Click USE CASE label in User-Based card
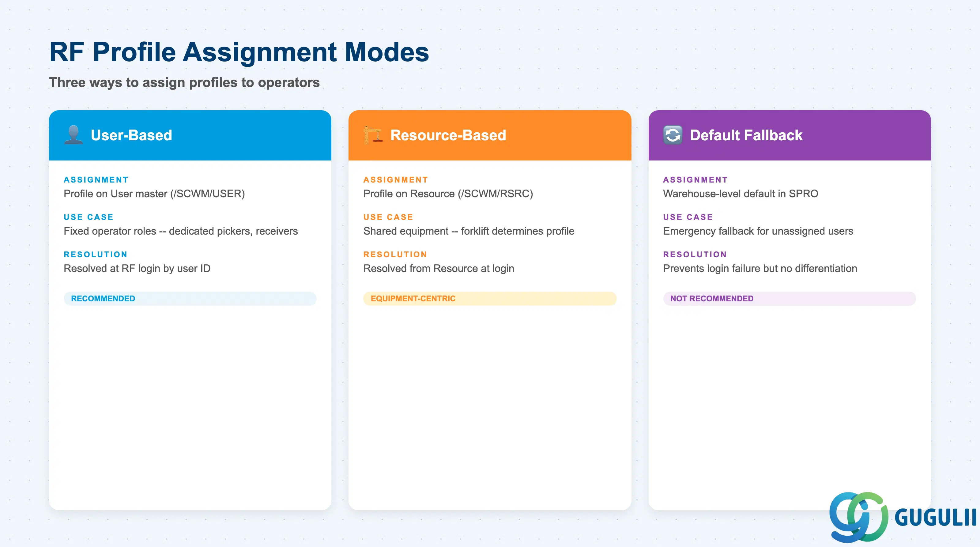Viewport: 980px width, 547px height. click(x=88, y=217)
